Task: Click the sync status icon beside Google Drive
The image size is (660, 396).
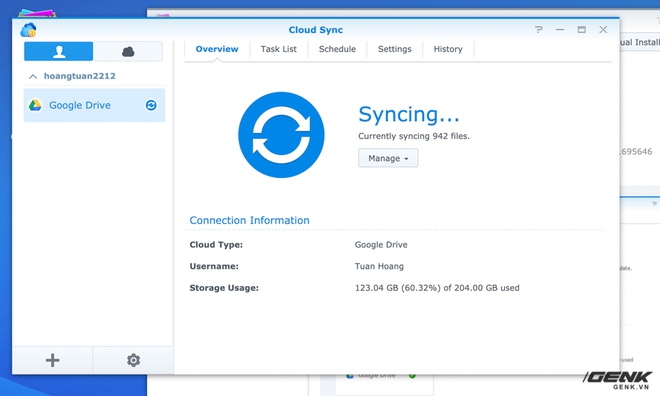Action: tap(151, 105)
